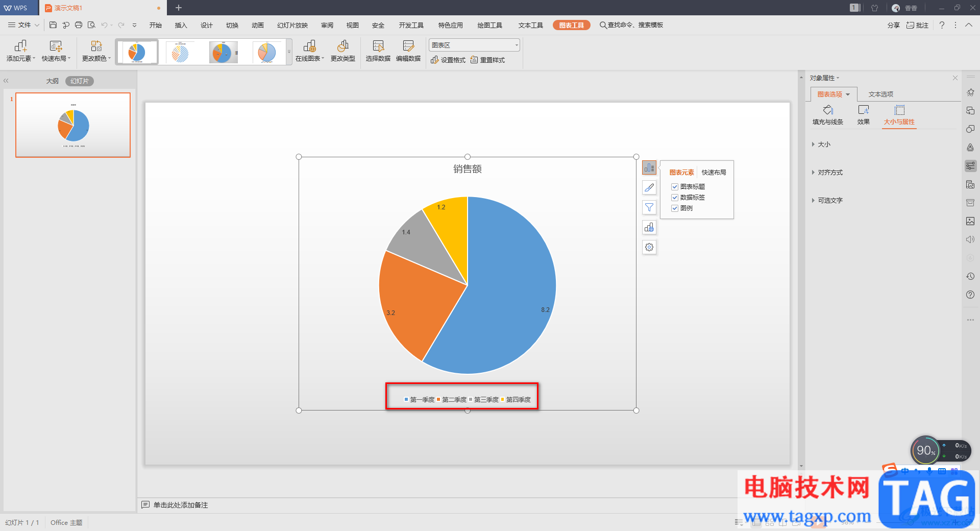
Task: Click the shapes icon in right sidebar
Action: pos(970,129)
